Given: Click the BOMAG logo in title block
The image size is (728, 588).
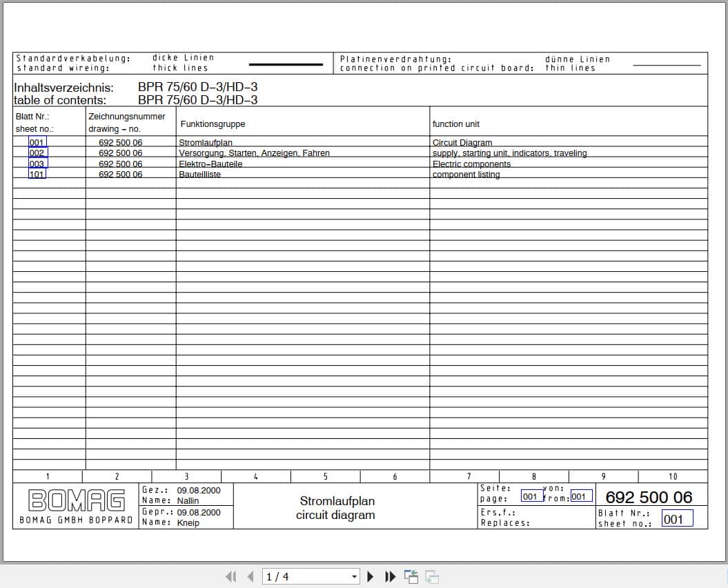Looking at the screenshot, I should 77,500.
